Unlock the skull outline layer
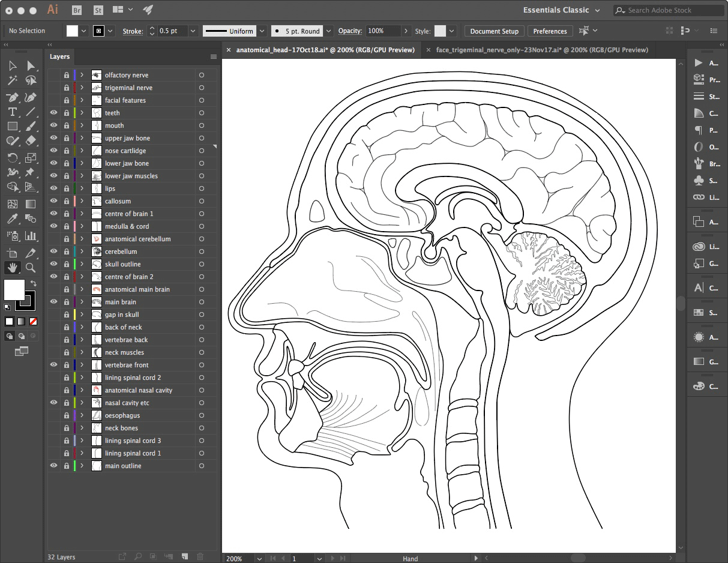This screenshot has width=728, height=563. click(x=66, y=264)
